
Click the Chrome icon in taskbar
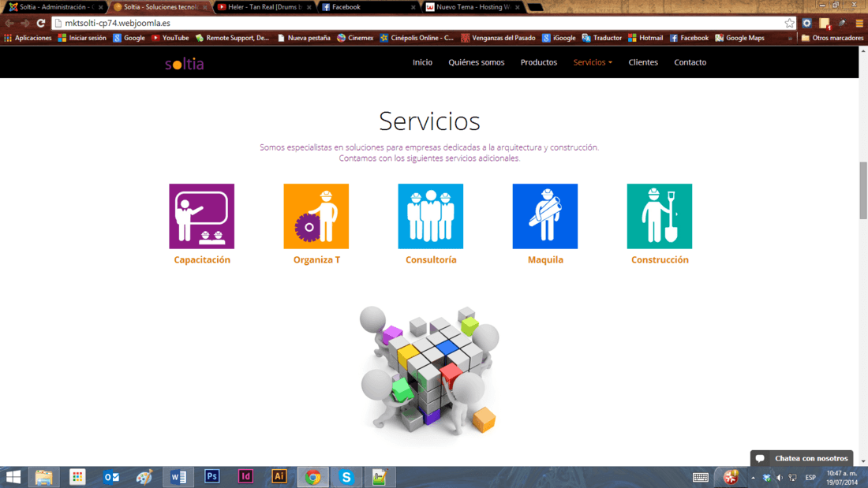(x=312, y=476)
